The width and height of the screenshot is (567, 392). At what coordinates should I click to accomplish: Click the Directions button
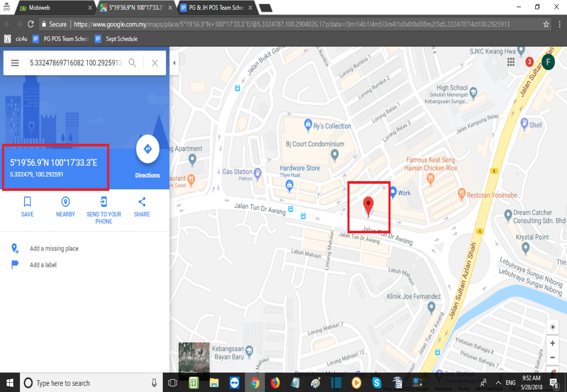(147, 149)
